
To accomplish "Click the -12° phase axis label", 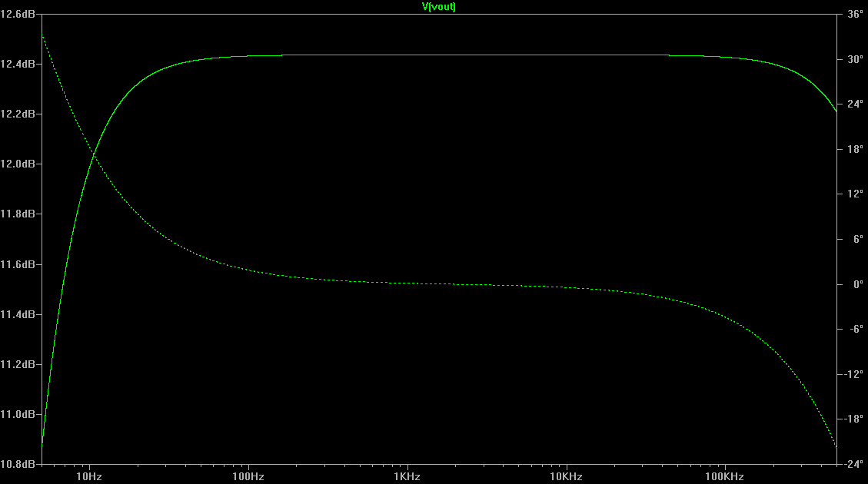I will (x=854, y=374).
